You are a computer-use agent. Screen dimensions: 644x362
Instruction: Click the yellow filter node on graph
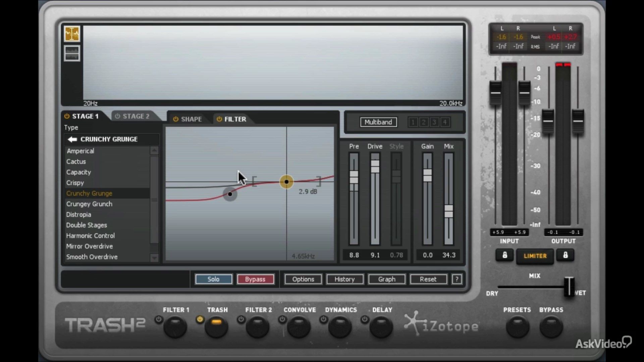(x=286, y=182)
